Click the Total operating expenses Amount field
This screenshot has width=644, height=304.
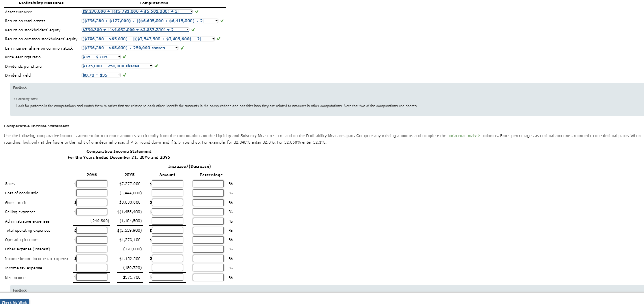[168, 231]
